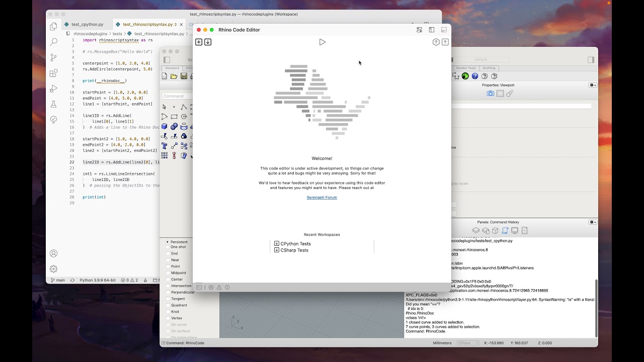
Task: Open CSharp Tests recent workspace
Action: (291, 250)
